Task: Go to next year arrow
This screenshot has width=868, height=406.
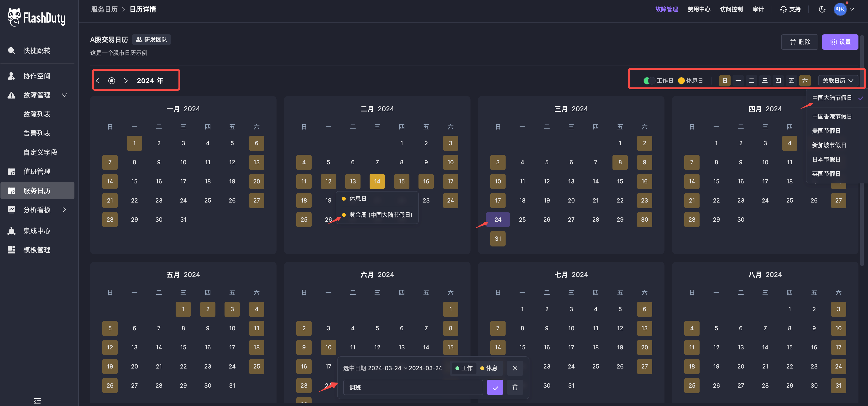Action: point(126,80)
